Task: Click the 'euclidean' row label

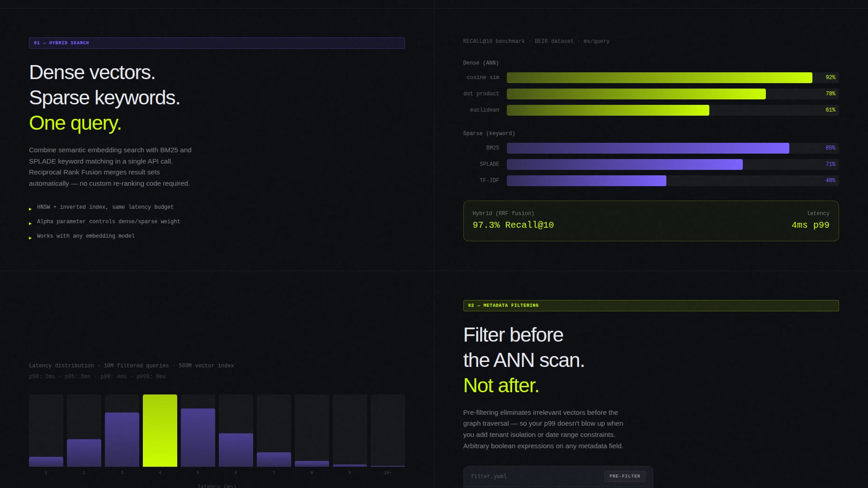Action: 485,110
